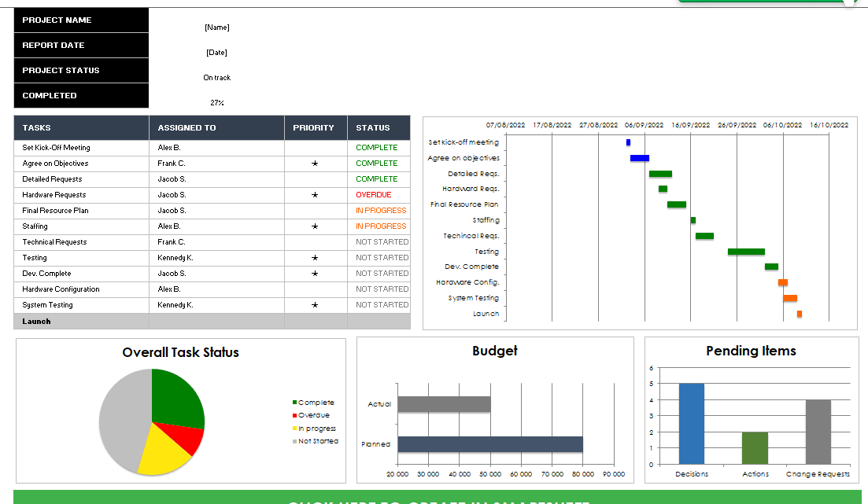This screenshot has height=504, width=868.
Task: Select the Final Resource Plan task cell
Action: pos(81,211)
